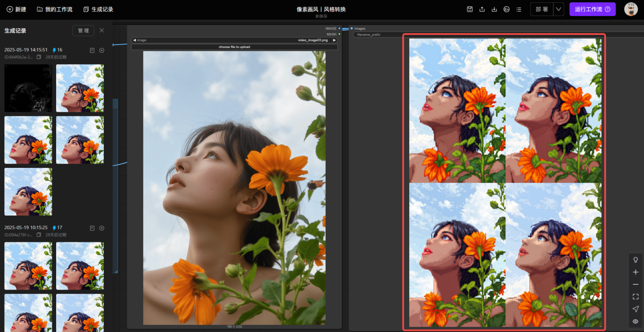Click the 29天后过期 text under the 14:15:51 record
Screen dimensions: 644x332
pyautogui.click(x=56, y=57)
